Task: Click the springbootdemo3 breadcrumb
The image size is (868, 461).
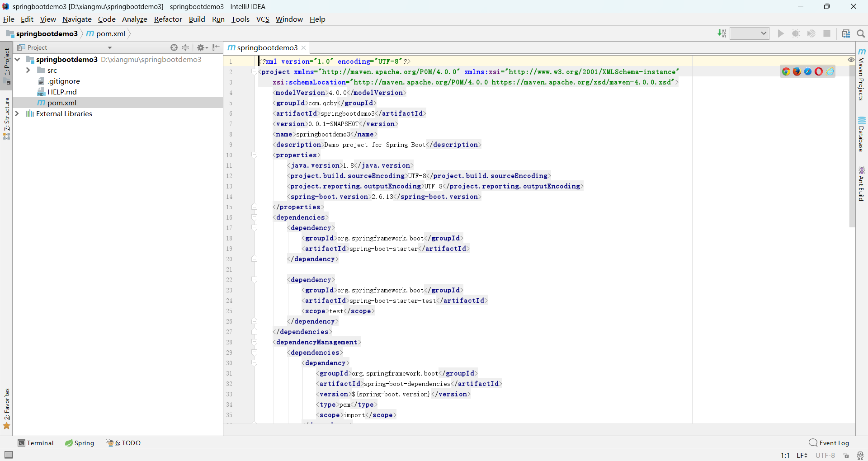Action: [42, 33]
